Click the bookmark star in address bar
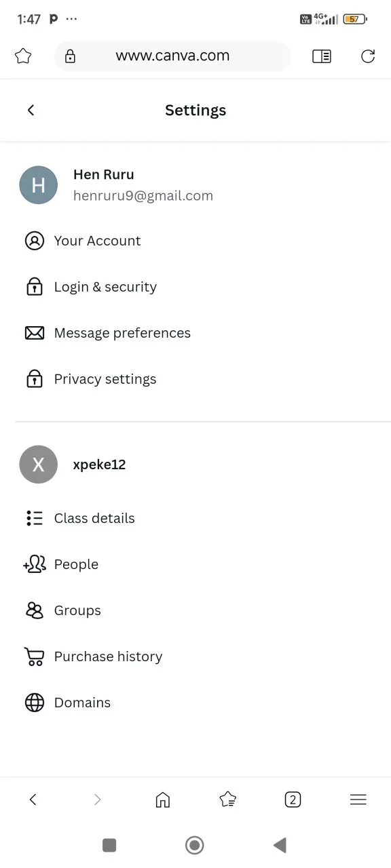This screenshot has width=391, height=868. pyautogui.click(x=23, y=56)
